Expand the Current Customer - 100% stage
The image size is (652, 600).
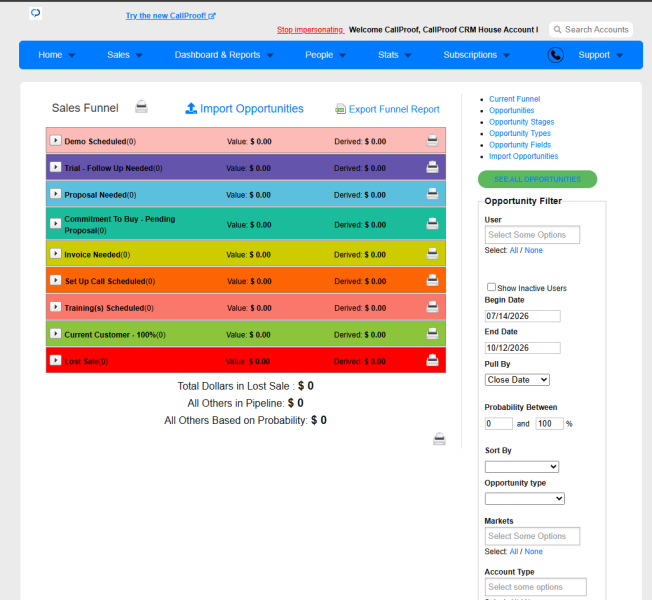coord(55,333)
